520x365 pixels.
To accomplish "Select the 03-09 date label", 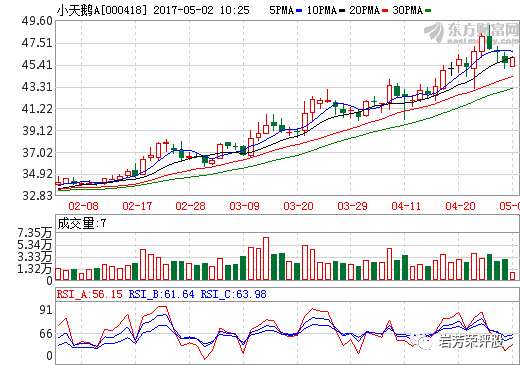I will pos(244,206).
